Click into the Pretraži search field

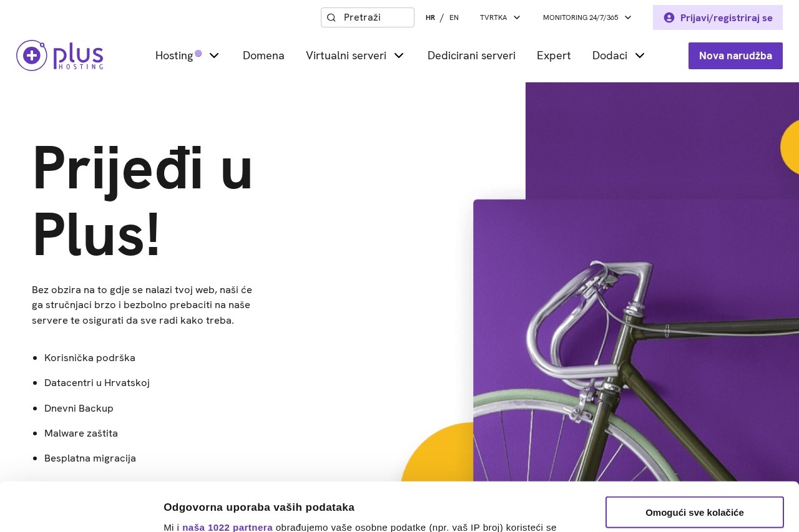pos(368,17)
